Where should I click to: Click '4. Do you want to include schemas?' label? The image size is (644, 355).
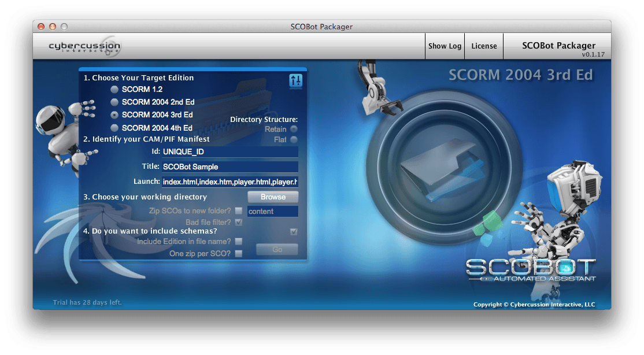coord(150,231)
